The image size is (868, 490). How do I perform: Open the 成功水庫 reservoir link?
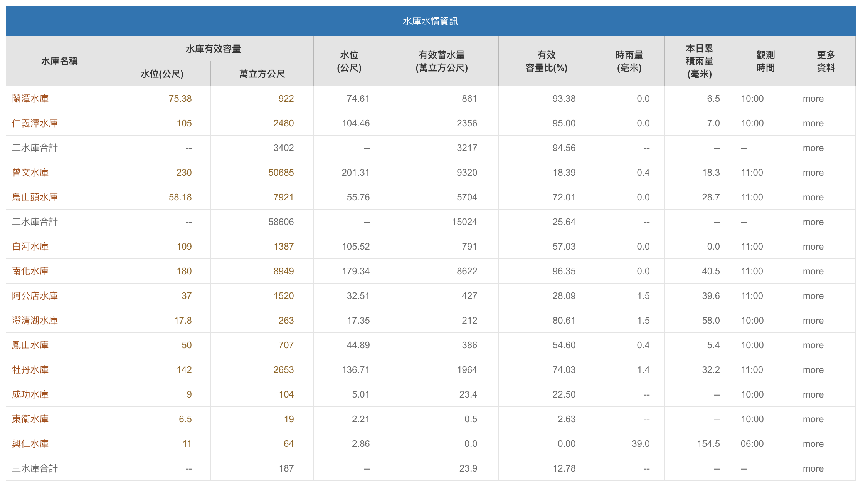point(30,394)
